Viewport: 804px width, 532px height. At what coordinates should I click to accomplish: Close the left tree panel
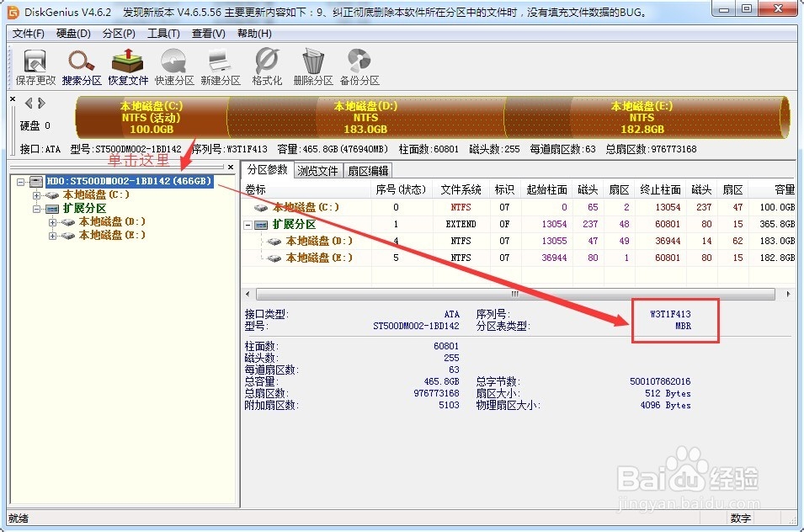[231, 167]
